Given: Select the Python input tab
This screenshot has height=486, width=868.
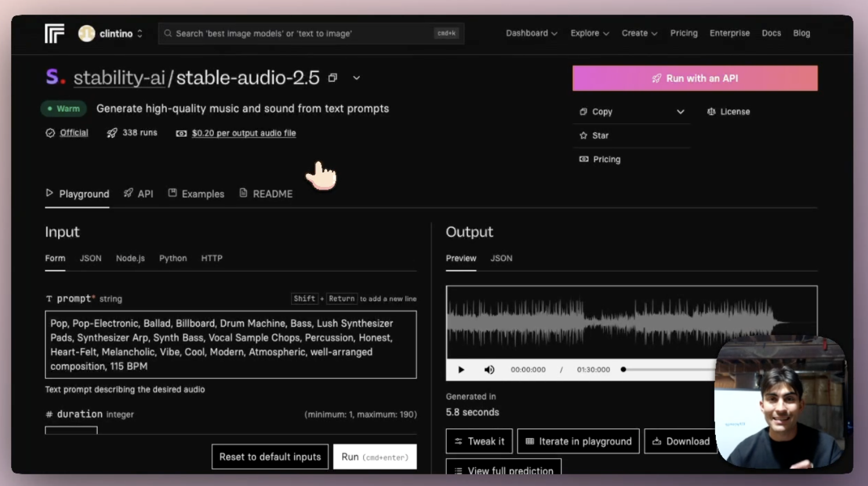Looking at the screenshot, I should pos(173,258).
